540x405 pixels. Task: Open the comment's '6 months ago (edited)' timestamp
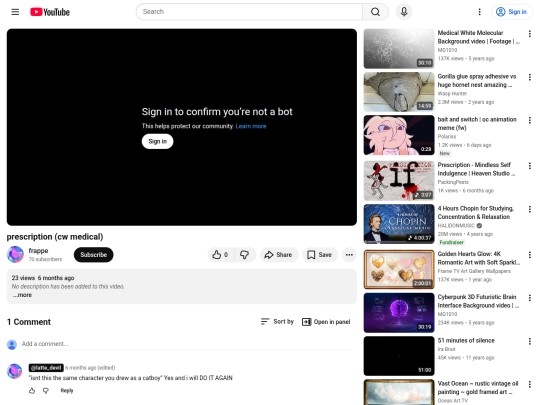(90, 368)
